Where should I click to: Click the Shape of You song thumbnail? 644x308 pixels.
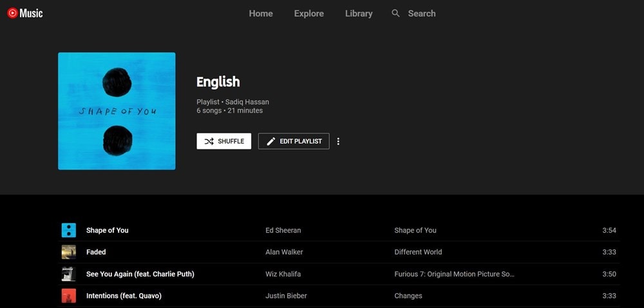tap(69, 231)
